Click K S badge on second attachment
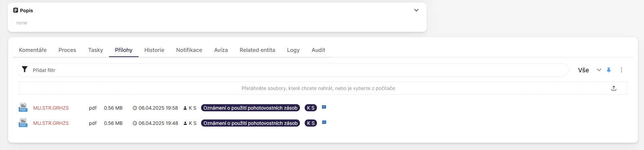This screenshot has width=644, height=150. tap(310, 123)
